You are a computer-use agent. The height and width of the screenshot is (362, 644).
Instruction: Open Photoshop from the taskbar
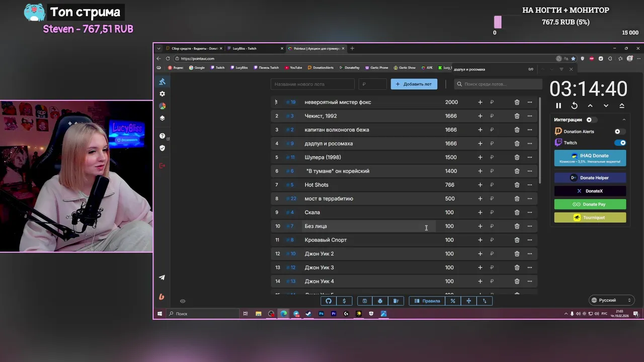(x=321, y=314)
